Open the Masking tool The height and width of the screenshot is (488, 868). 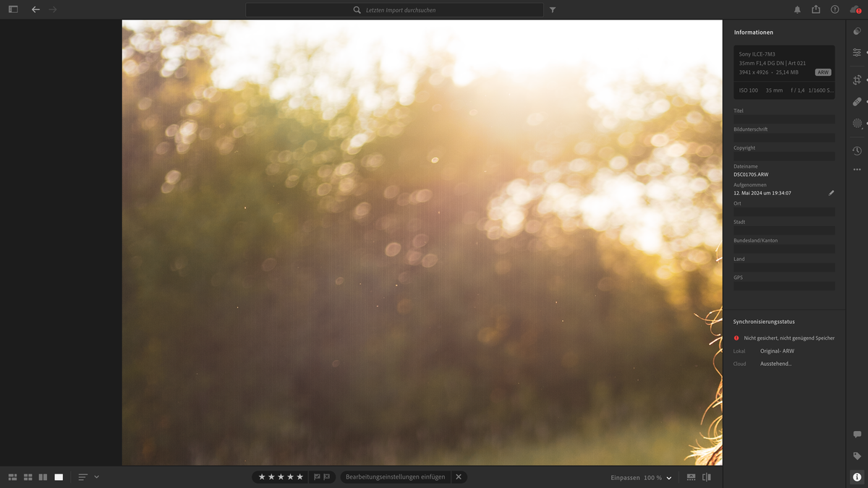[856, 124]
